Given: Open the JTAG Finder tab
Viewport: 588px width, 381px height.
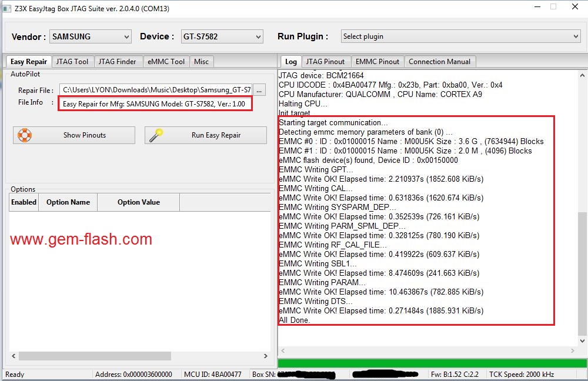Looking at the screenshot, I should 118,62.
